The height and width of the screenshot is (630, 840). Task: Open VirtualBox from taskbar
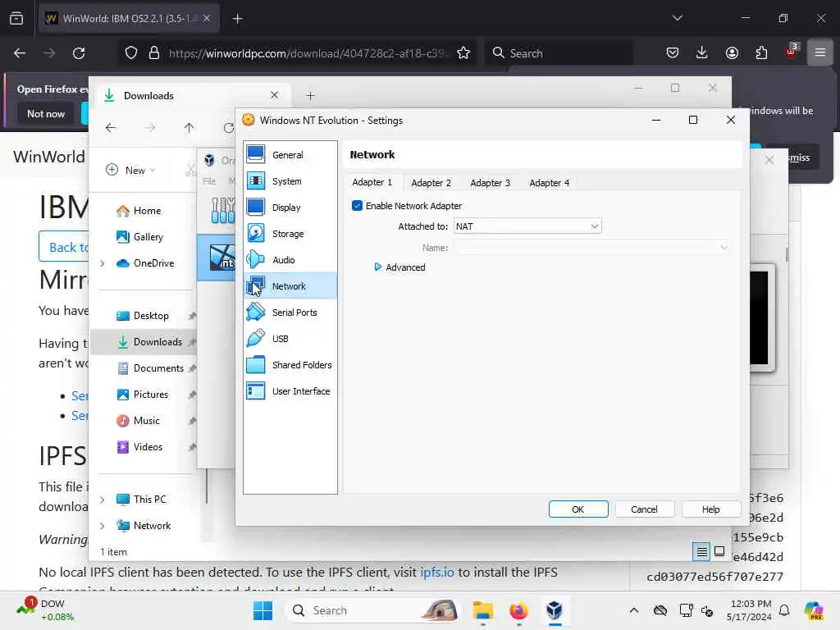click(x=554, y=610)
